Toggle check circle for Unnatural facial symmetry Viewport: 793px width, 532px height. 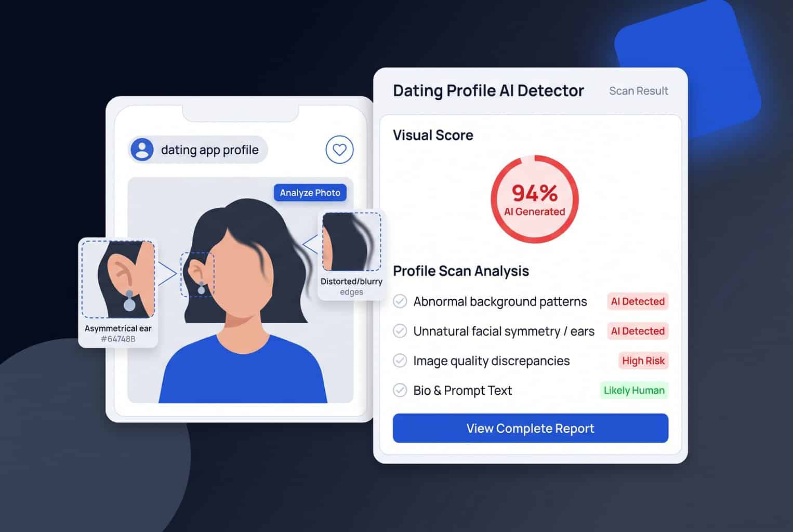(400, 331)
